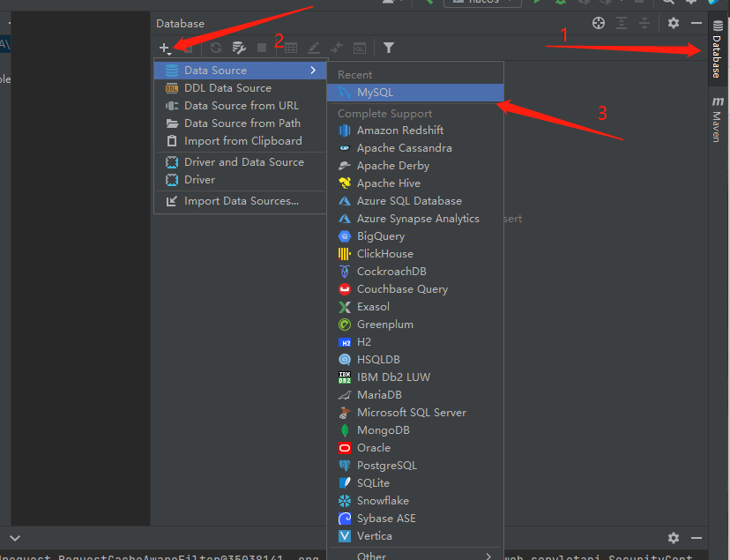The width and height of the screenshot is (730, 560).
Task: Choose Import Data Sources...
Action: tap(240, 201)
